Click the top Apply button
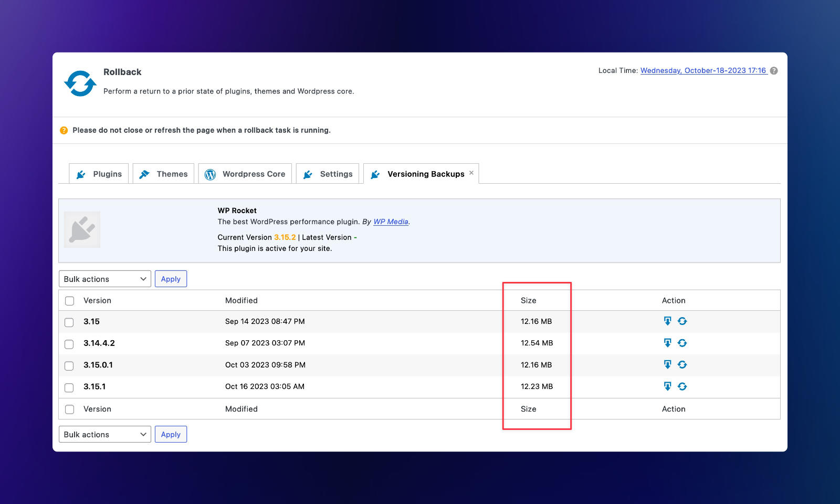This screenshot has width=840, height=504. click(x=171, y=279)
